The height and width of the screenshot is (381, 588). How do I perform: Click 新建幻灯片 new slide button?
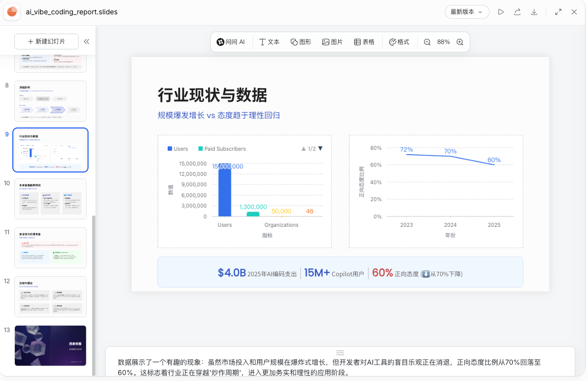pyautogui.click(x=46, y=41)
